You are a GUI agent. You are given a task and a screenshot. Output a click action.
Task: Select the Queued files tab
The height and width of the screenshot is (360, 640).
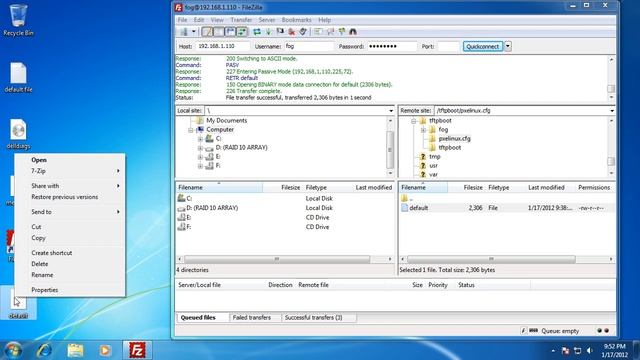pyautogui.click(x=198, y=318)
